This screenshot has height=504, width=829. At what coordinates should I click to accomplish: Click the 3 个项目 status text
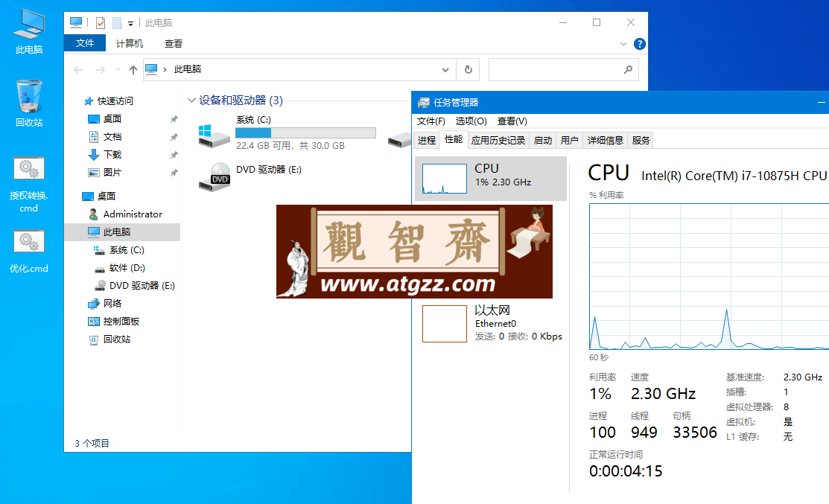tap(92, 443)
